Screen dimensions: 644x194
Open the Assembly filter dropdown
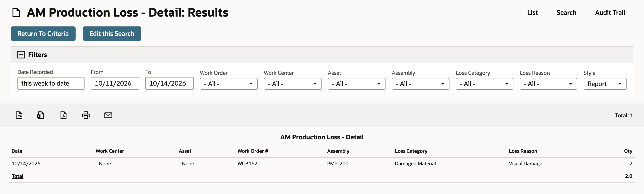pos(420,84)
